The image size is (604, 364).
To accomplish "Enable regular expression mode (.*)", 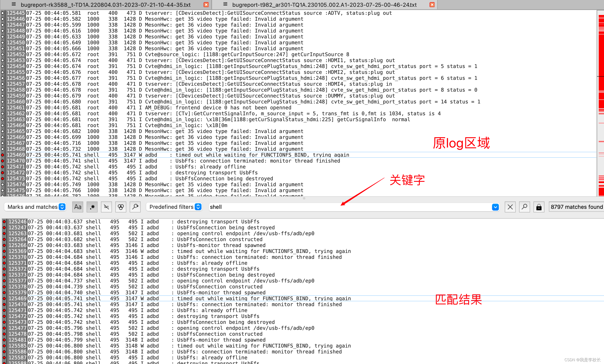I will coord(92,207).
